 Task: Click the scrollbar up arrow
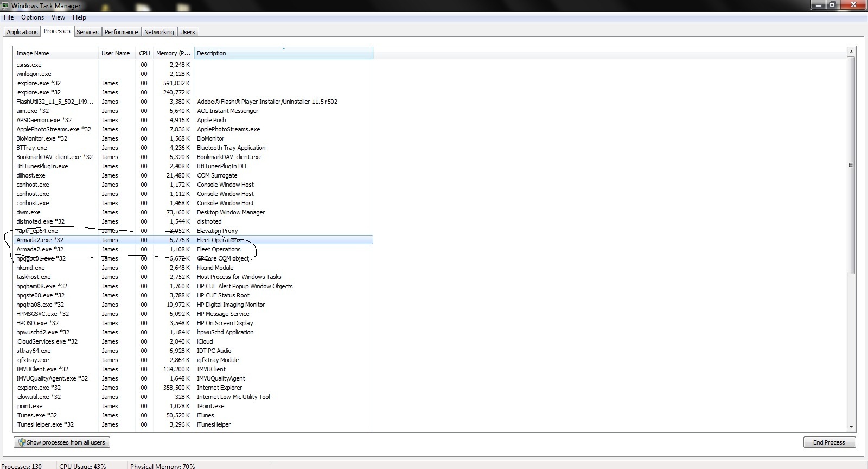[851, 52]
